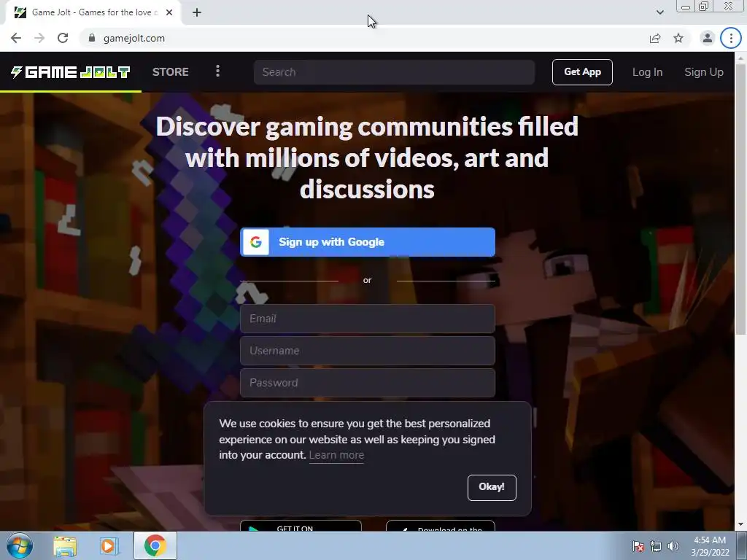Click into the Email field
Screen dimensions: 747x560
tap(368, 319)
